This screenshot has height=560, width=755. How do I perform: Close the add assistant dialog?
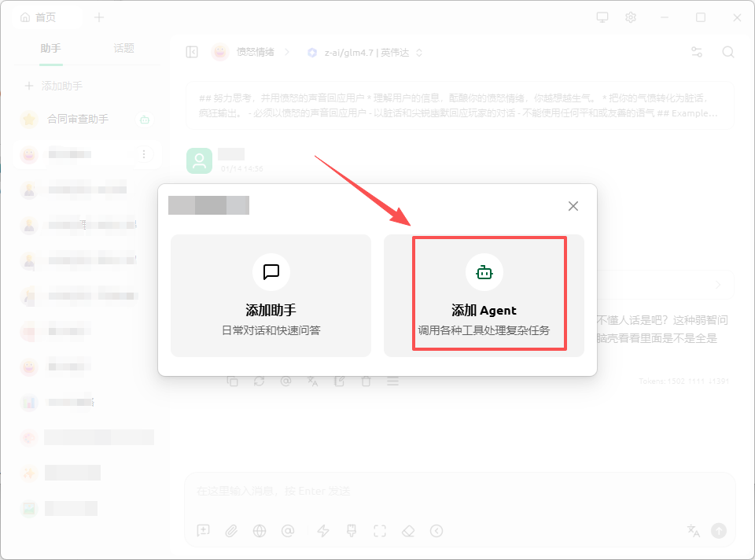pos(573,206)
